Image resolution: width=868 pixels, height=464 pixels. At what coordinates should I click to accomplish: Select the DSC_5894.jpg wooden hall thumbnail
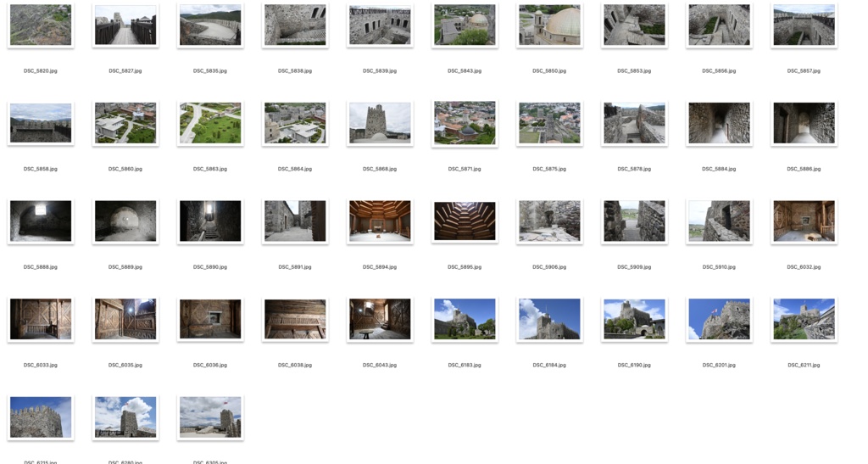pos(380,221)
